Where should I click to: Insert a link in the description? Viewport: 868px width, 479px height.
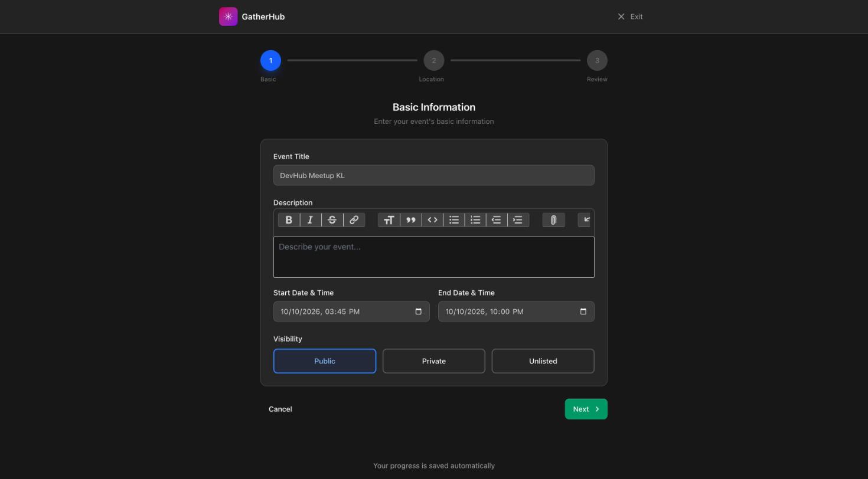(x=354, y=220)
